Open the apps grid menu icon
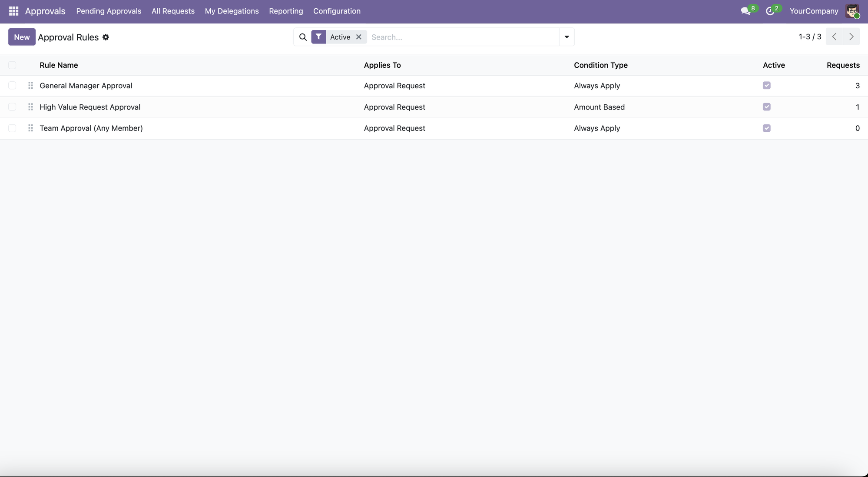868x477 pixels. tap(13, 11)
